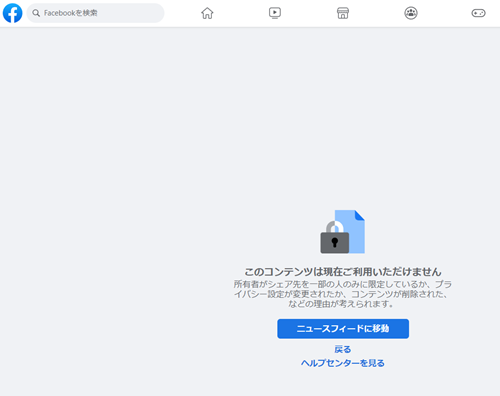Click the このコンテンツは現在ご利用いただけません heading
The width and height of the screenshot is (500, 396).
pos(343,272)
